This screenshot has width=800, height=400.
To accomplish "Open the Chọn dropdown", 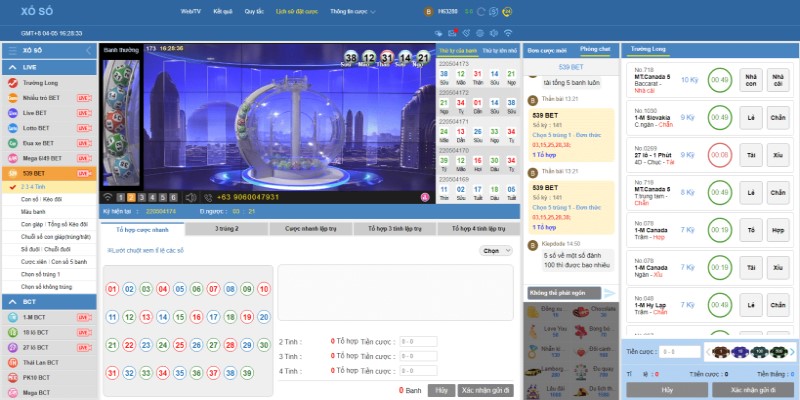I will [496, 251].
